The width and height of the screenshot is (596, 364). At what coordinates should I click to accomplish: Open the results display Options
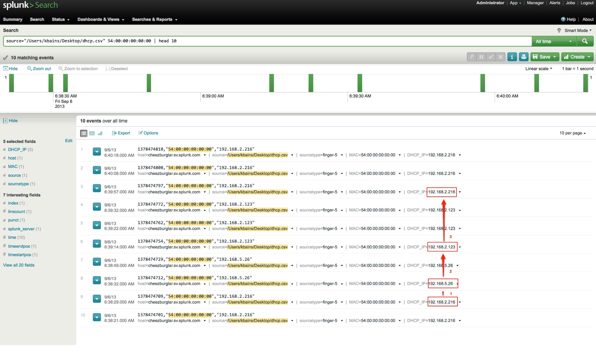(148, 133)
